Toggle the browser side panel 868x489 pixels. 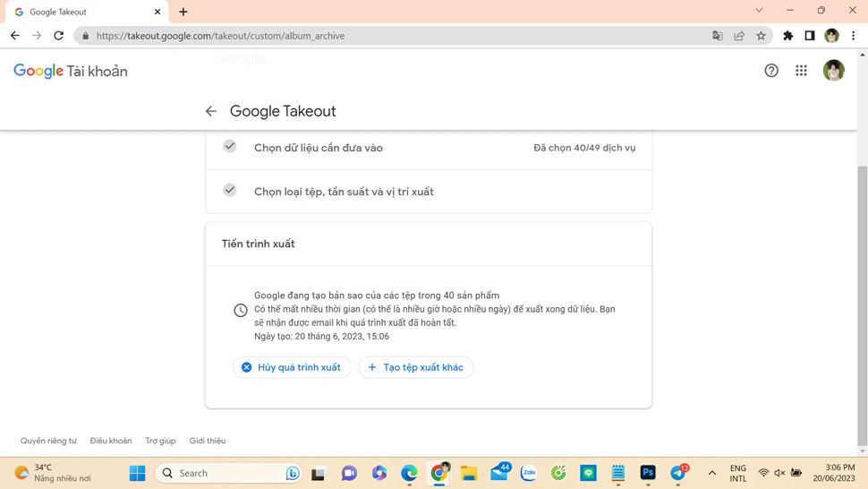(810, 36)
